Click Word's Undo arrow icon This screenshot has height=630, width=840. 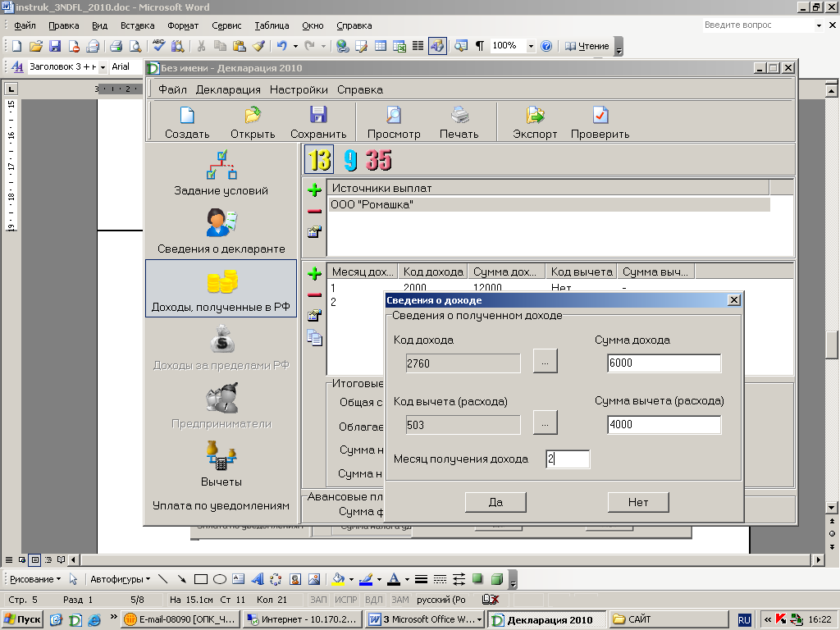pyautogui.click(x=282, y=46)
